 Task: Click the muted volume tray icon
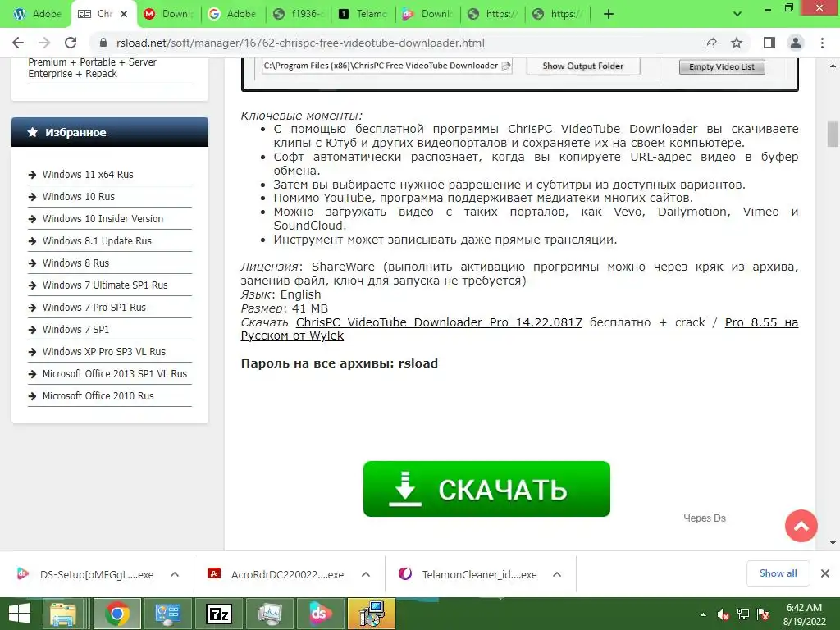click(x=724, y=614)
